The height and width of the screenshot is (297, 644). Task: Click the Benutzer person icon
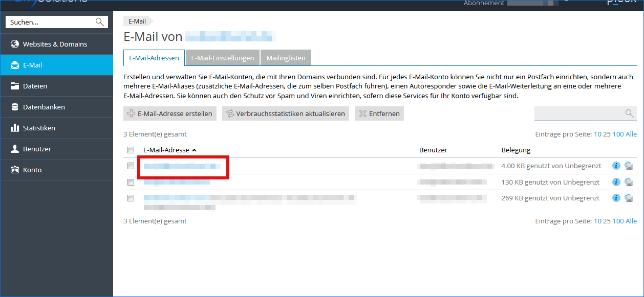pyautogui.click(x=14, y=149)
